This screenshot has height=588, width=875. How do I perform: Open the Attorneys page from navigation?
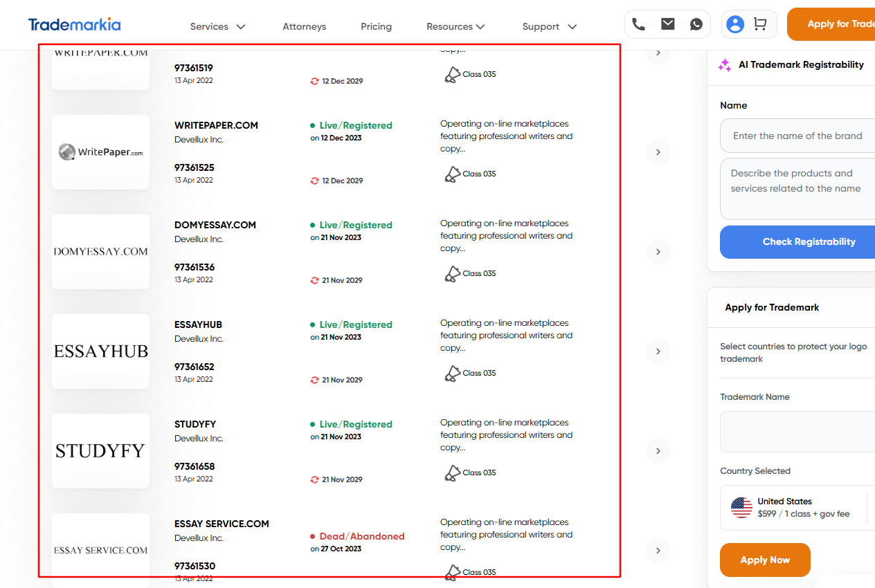304,26
